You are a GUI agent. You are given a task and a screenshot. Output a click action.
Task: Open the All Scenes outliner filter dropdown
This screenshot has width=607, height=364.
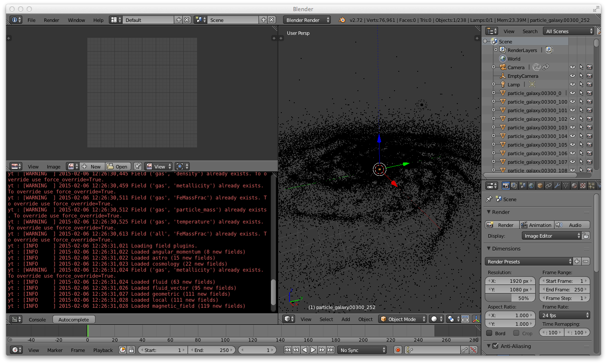(x=569, y=31)
